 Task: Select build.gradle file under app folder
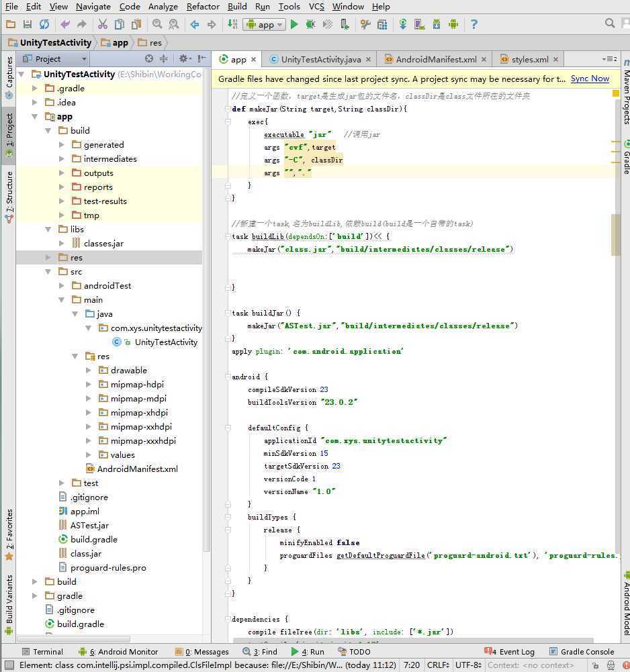pyautogui.click(x=93, y=539)
